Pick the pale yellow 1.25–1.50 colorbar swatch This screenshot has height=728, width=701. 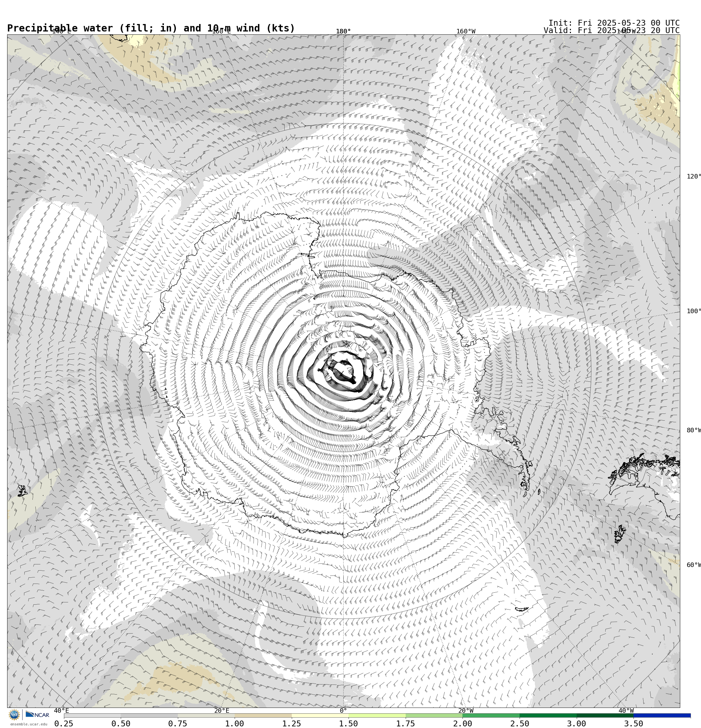[x=320, y=715]
